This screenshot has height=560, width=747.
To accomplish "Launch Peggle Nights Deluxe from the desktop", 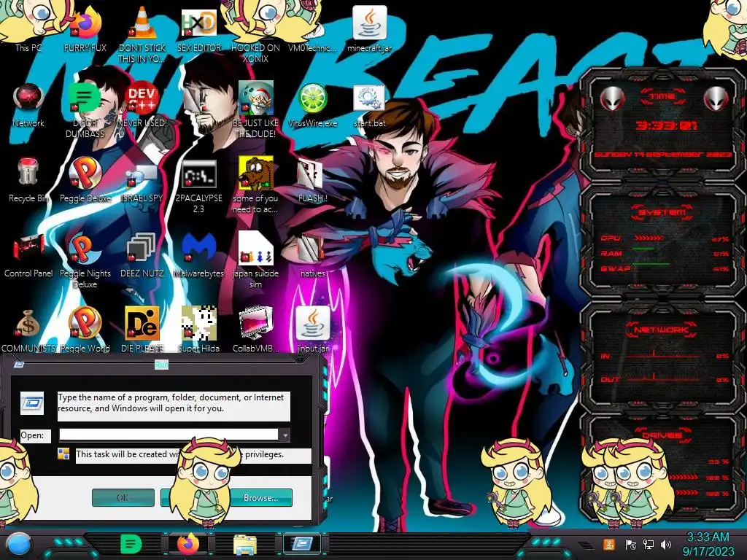I will click(85, 261).
